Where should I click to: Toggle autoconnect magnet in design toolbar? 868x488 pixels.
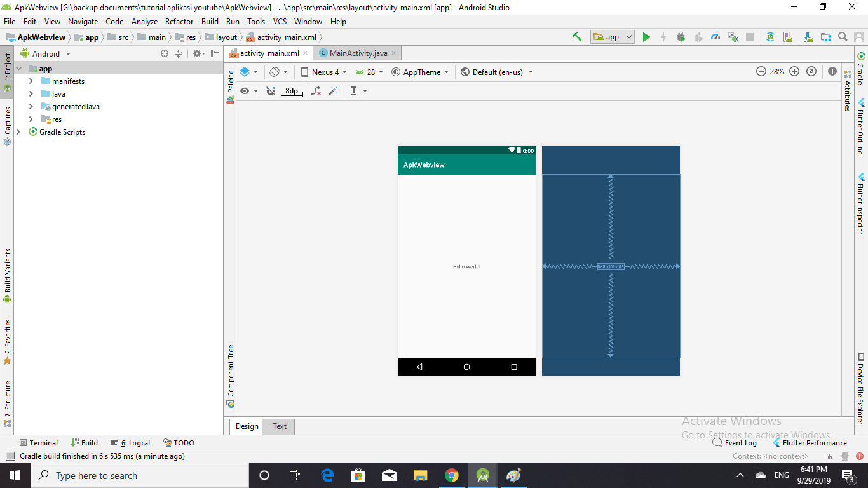(x=271, y=91)
